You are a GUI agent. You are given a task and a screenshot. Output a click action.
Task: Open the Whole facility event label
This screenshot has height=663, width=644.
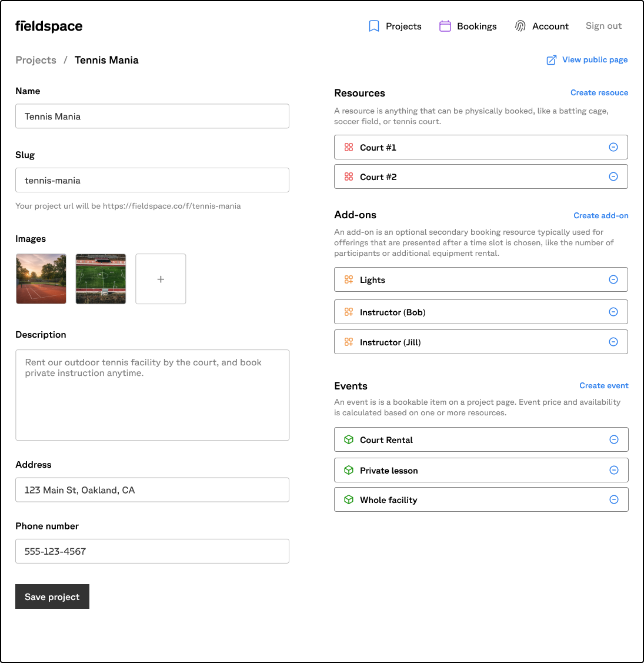coord(389,500)
